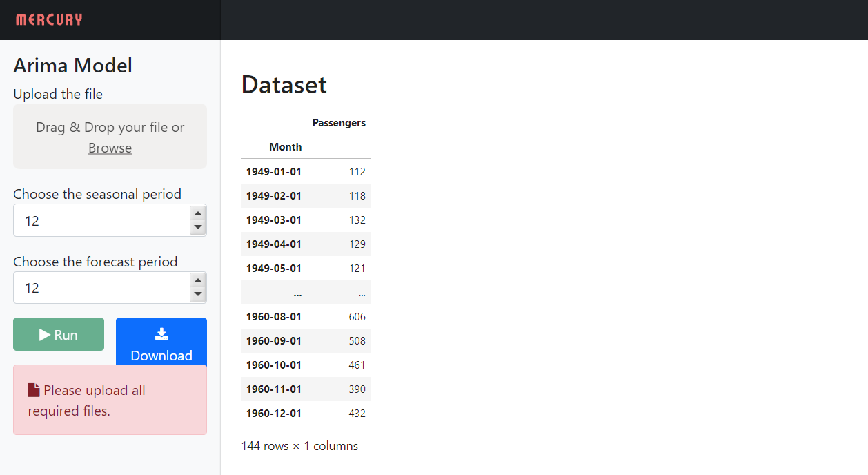Click the blue Download button
Viewport: 868px width, 475px height.
(x=161, y=344)
